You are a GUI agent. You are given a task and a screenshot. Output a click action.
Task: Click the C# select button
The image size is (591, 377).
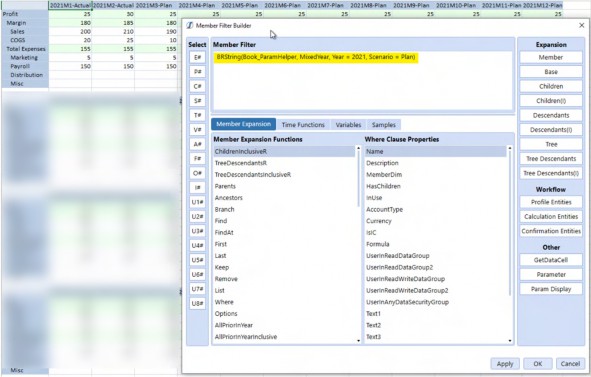tap(198, 86)
